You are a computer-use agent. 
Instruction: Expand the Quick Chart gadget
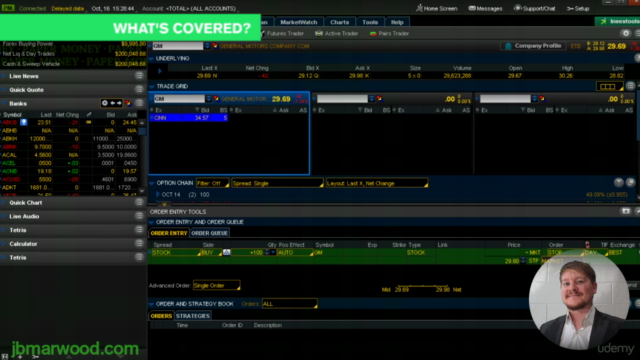click(4, 202)
